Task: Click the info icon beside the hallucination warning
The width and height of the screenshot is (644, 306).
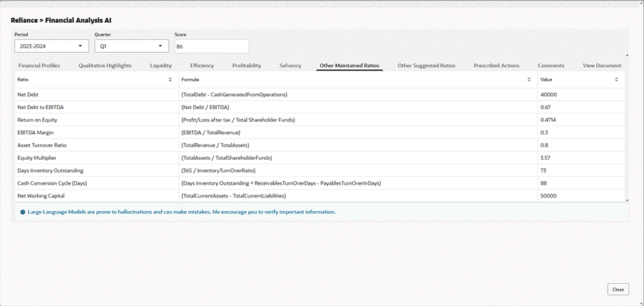Action: point(23,213)
